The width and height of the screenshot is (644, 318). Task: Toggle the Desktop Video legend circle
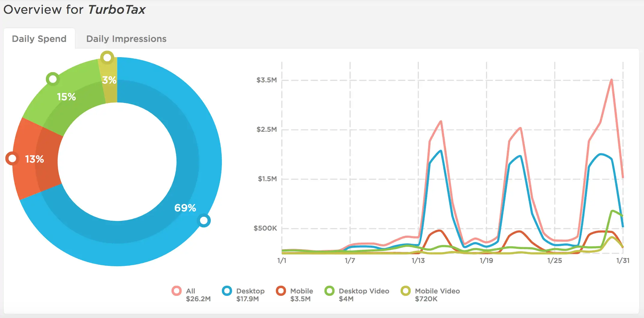click(329, 291)
